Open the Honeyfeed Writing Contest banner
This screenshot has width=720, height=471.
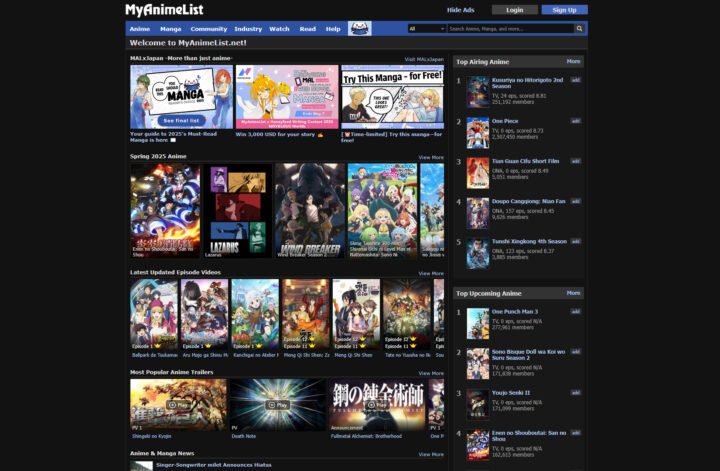pos(287,97)
